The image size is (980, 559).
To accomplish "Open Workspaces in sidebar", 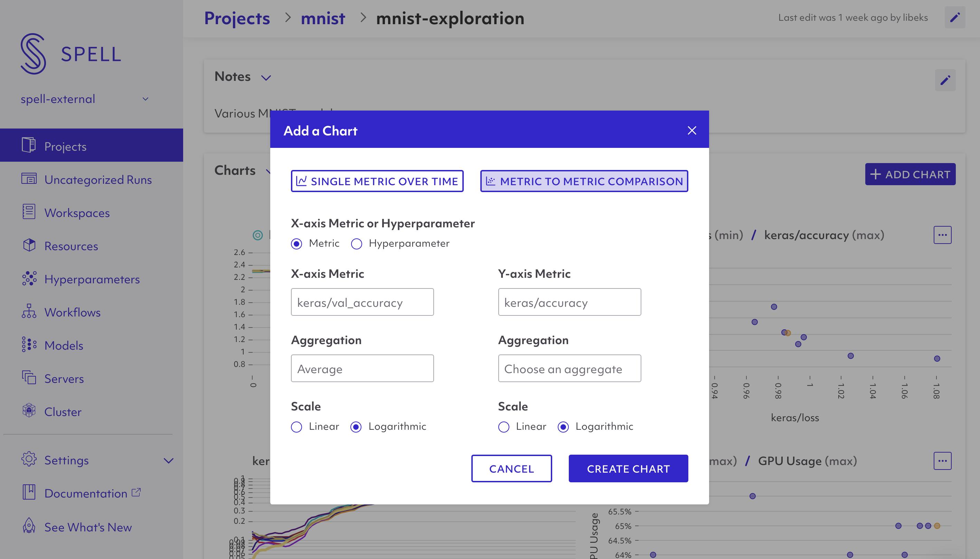I will coord(77,213).
